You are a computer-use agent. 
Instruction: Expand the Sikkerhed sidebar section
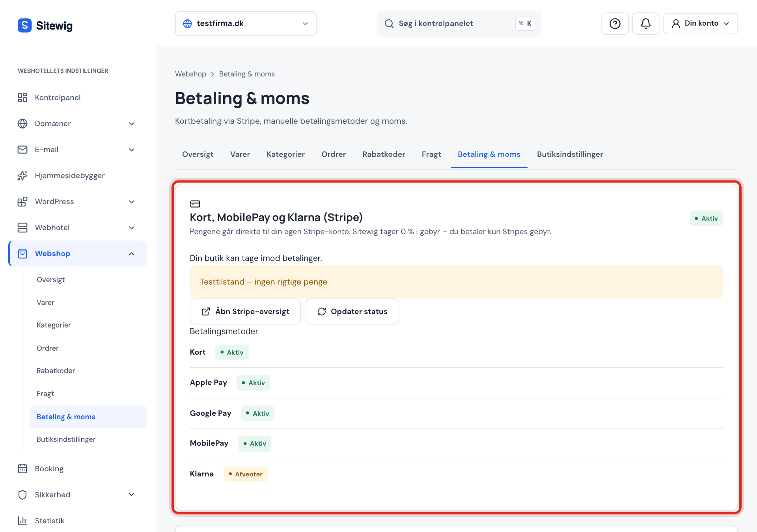132,495
